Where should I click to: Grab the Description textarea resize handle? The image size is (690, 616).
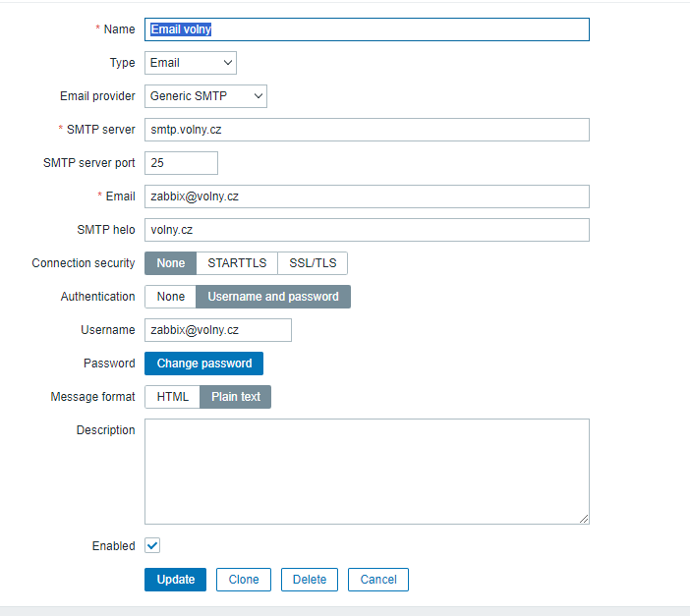click(584, 519)
